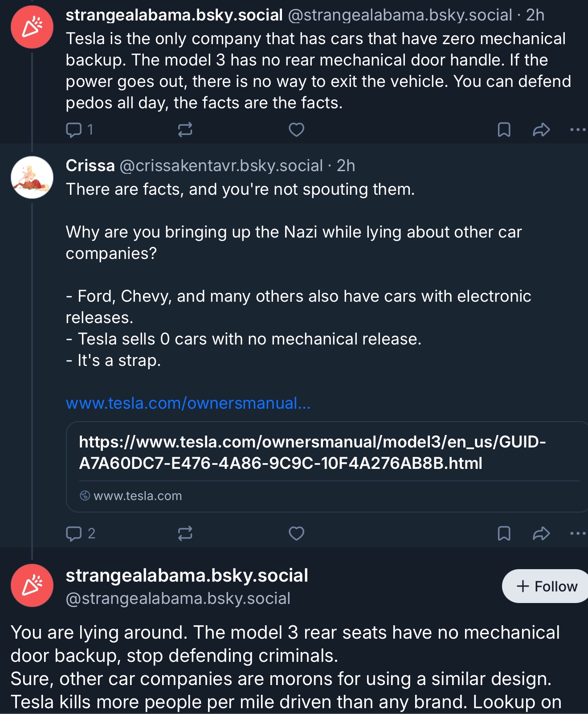Reply to strangealabama's first post
This screenshot has height=714, width=588.
point(74,130)
